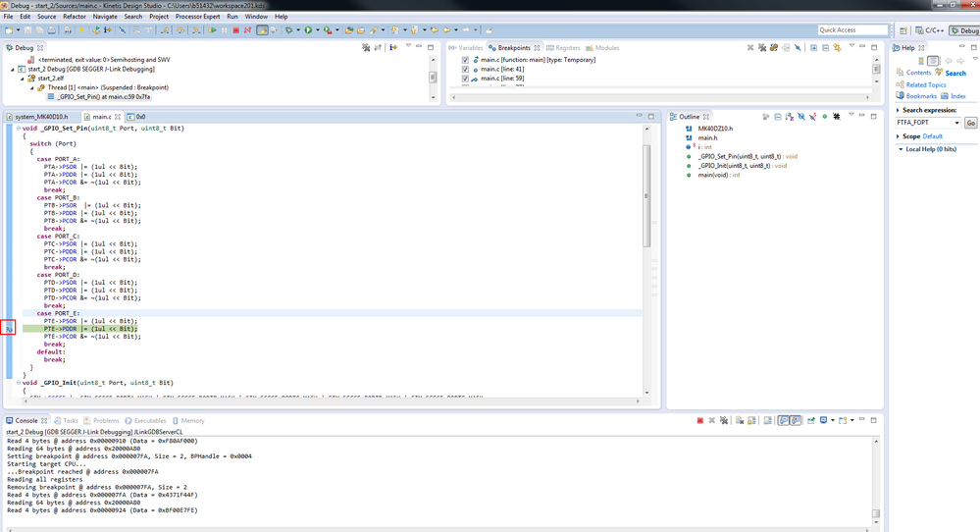The image size is (980, 532).
Task: Click Link with Debug View icon
Action: tap(837, 47)
